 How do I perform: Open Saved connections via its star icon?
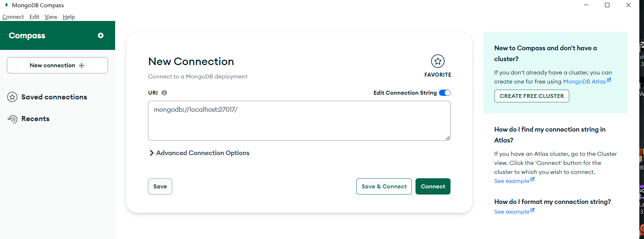[12, 97]
